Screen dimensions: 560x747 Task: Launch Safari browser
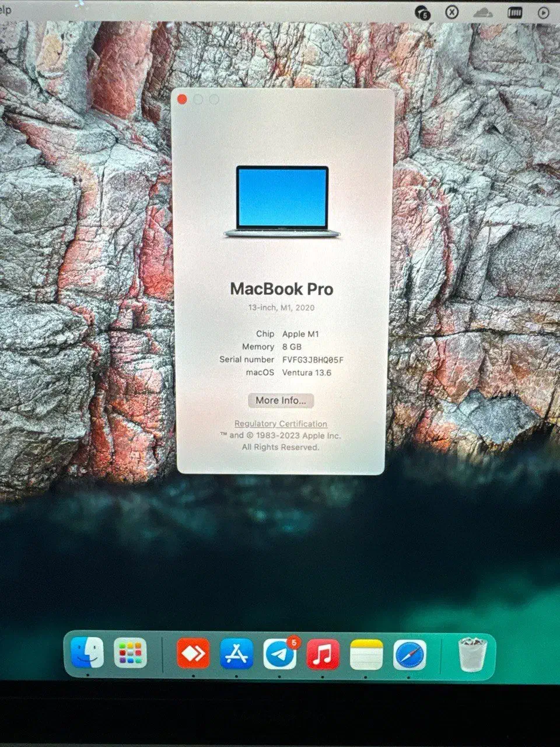[409, 655]
